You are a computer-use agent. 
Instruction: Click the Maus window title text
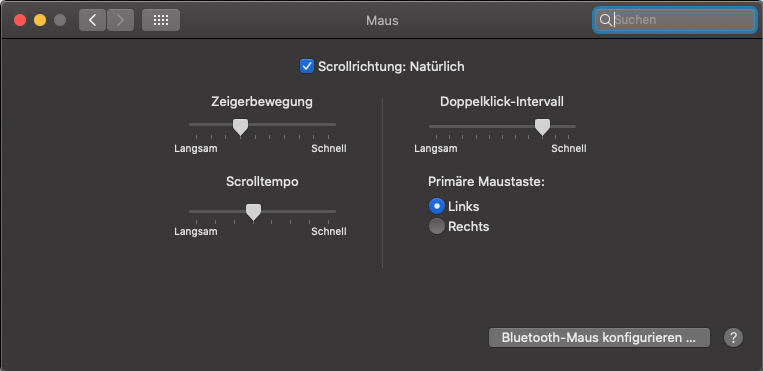pos(382,20)
